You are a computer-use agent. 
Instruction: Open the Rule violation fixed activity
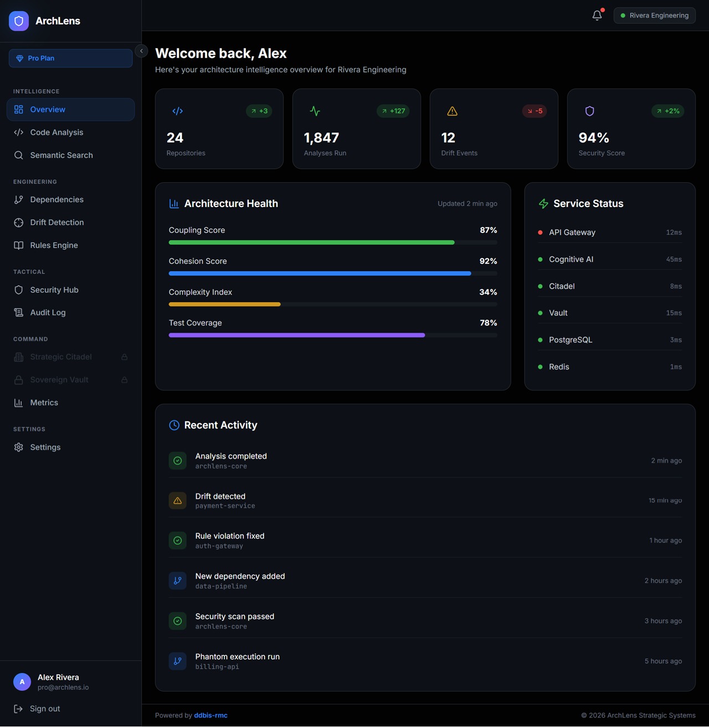[x=425, y=540]
